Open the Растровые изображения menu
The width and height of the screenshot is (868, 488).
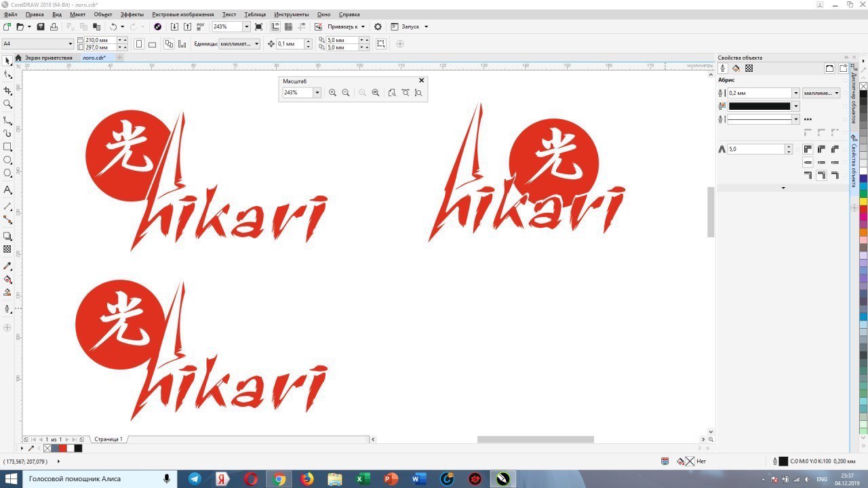click(183, 14)
